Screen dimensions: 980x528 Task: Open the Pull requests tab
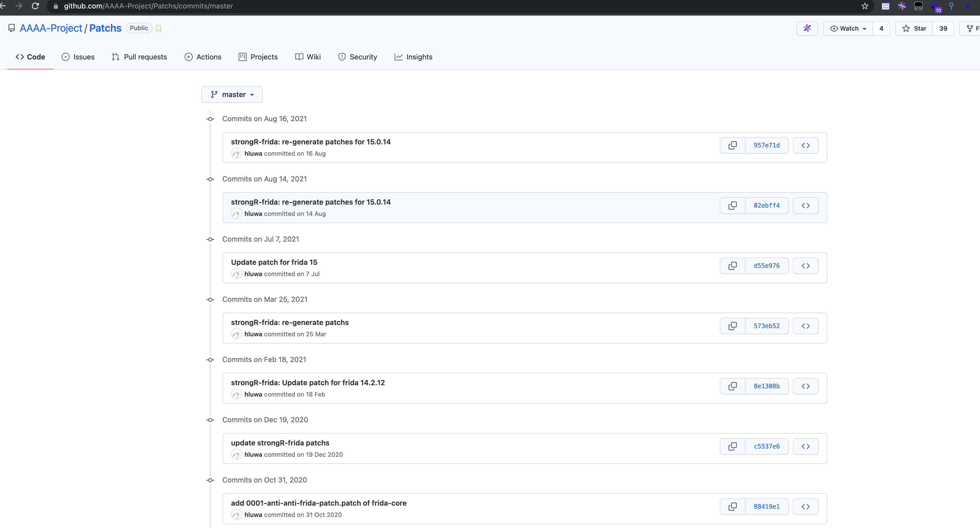click(x=139, y=57)
